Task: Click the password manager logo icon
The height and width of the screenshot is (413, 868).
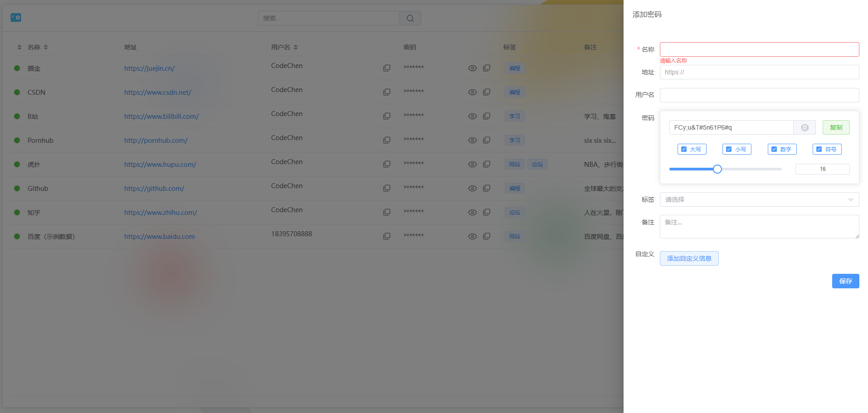Action: click(x=16, y=18)
